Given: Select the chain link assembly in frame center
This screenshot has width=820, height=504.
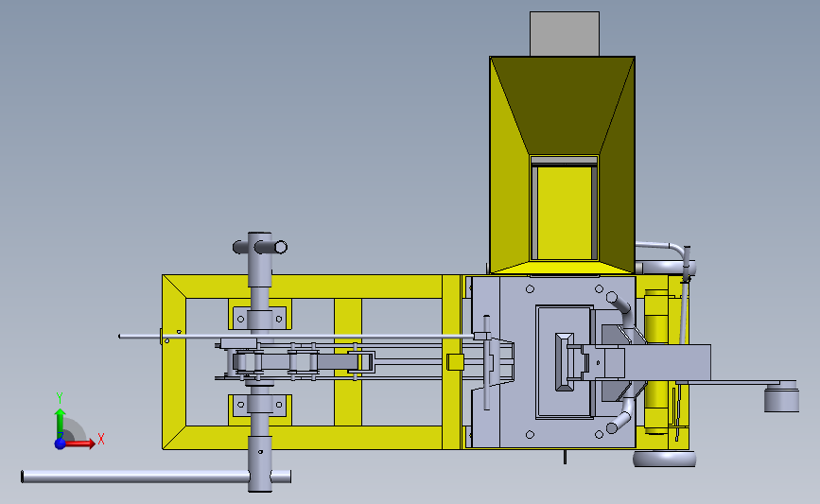Looking at the screenshot, I should pos(303,361).
